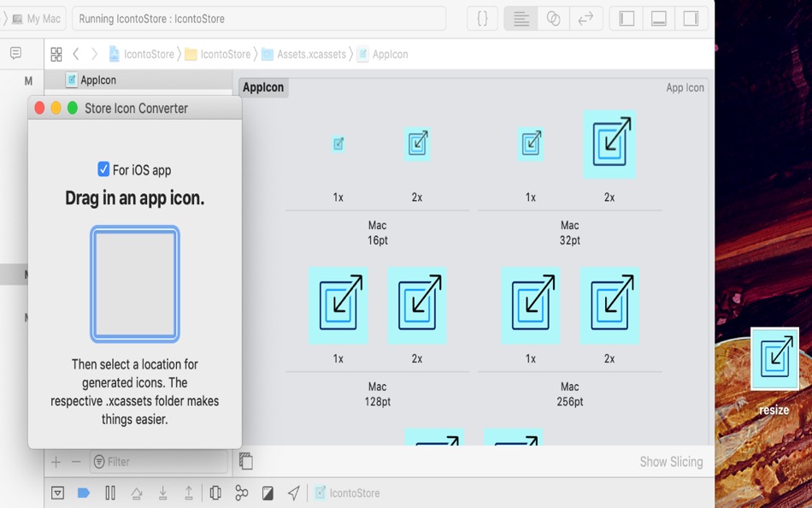Select the AppIcon tab above the editor
The height and width of the screenshot is (508, 812).
click(x=262, y=87)
